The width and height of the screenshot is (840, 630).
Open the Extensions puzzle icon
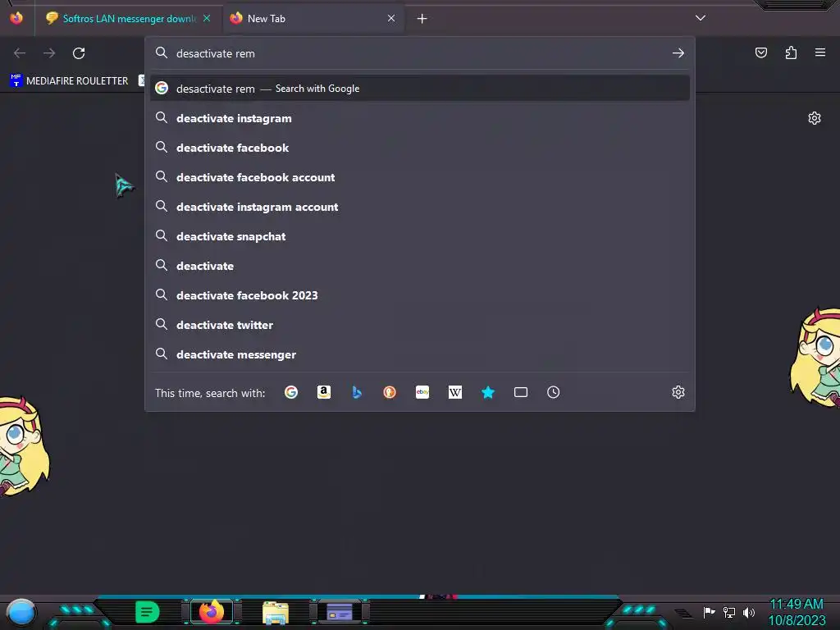click(x=791, y=52)
